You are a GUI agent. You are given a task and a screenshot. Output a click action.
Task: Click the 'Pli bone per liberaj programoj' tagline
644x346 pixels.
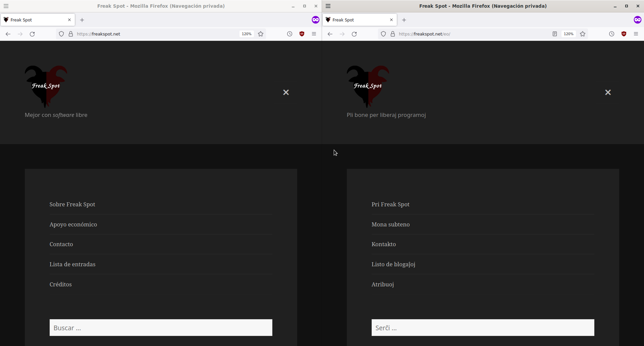(x=386, y=115)
